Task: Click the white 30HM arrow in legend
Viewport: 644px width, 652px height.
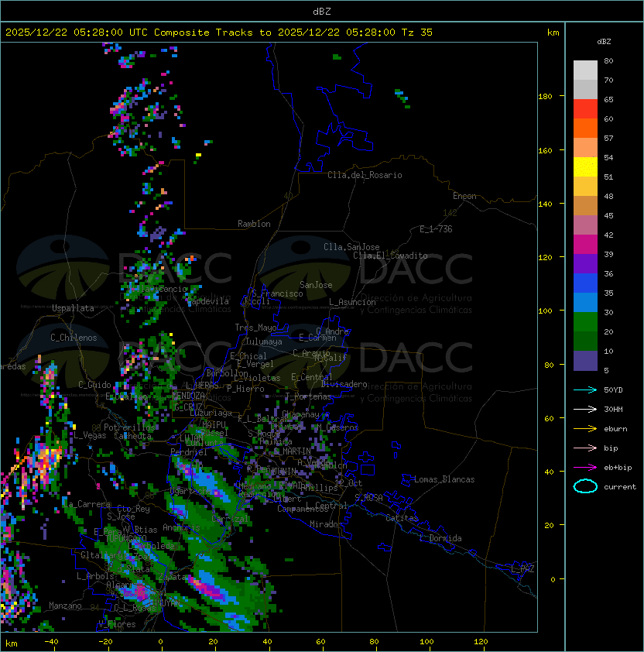Action: [x=585, y=410]
